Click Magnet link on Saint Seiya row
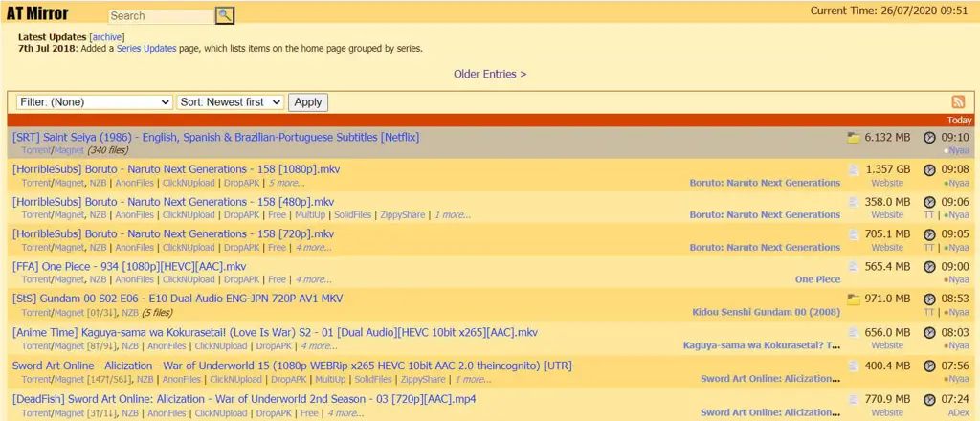Viewport: 980px width, 421px height. pyautogui.click(x=69, y=150)
